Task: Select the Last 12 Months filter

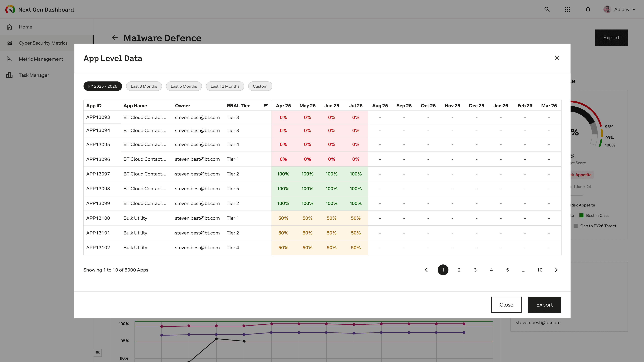Action: (225, 86)
